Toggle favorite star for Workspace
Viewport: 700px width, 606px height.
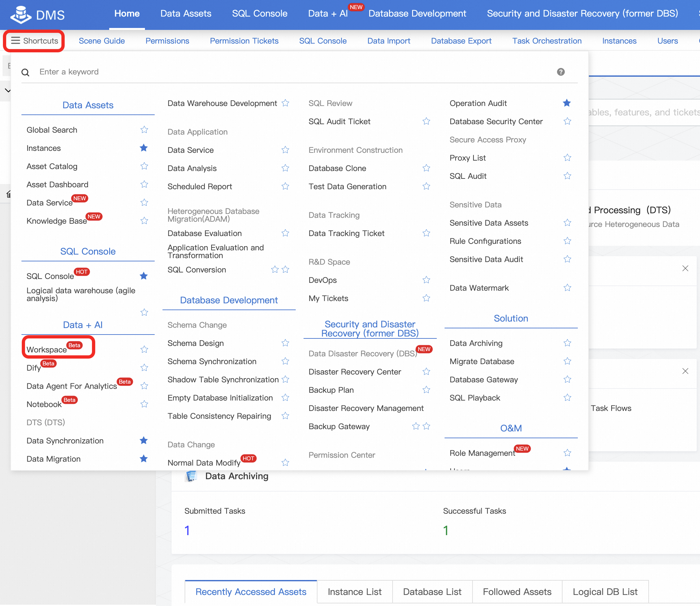click(144, 349)
